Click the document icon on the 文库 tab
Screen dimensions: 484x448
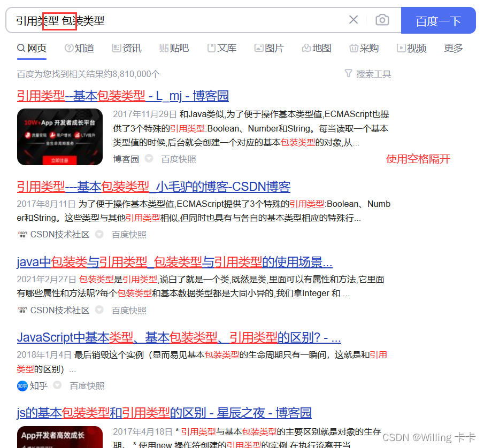click(211, 48)
